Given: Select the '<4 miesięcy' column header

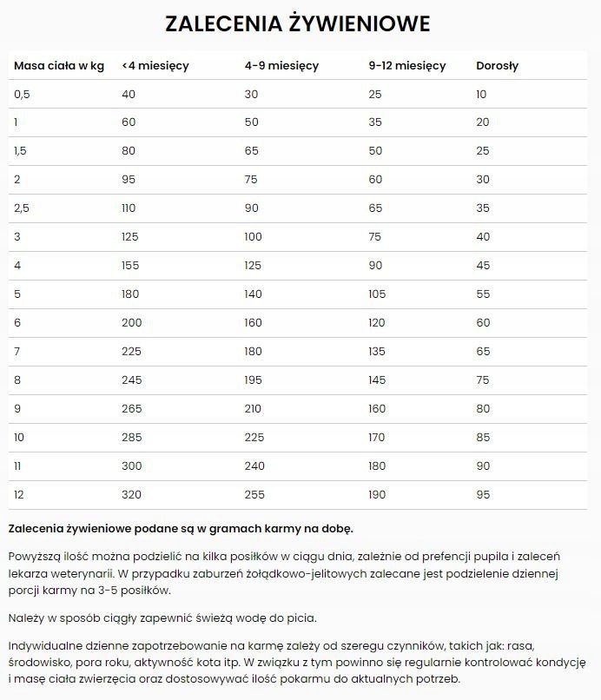Looking at the screenshot, I should coord(155,66).
